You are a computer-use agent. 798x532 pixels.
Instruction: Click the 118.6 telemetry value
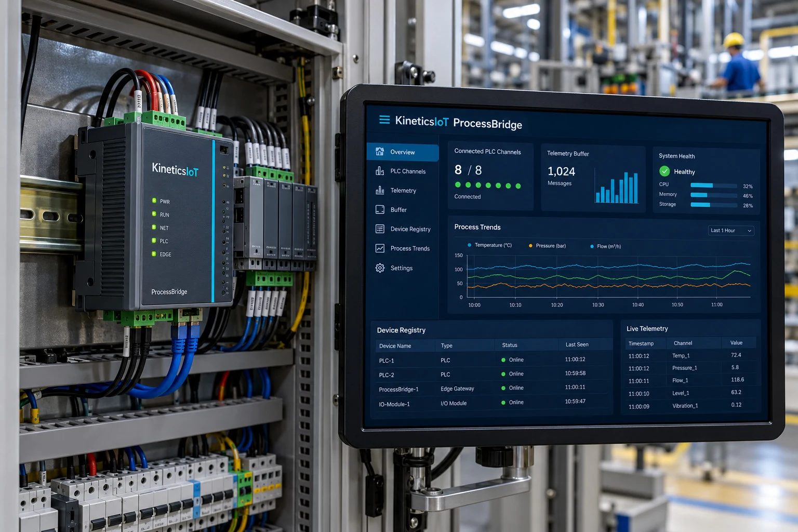(737, 380)
